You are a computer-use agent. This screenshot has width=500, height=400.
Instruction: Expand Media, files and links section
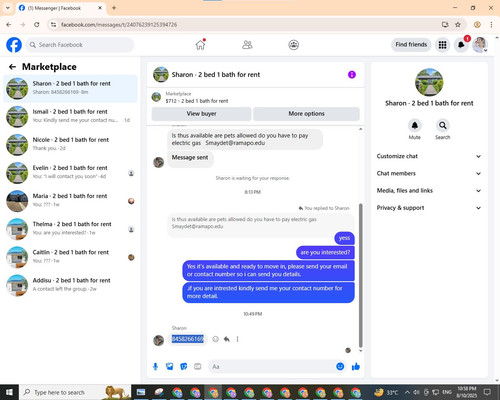coord(429,191)
